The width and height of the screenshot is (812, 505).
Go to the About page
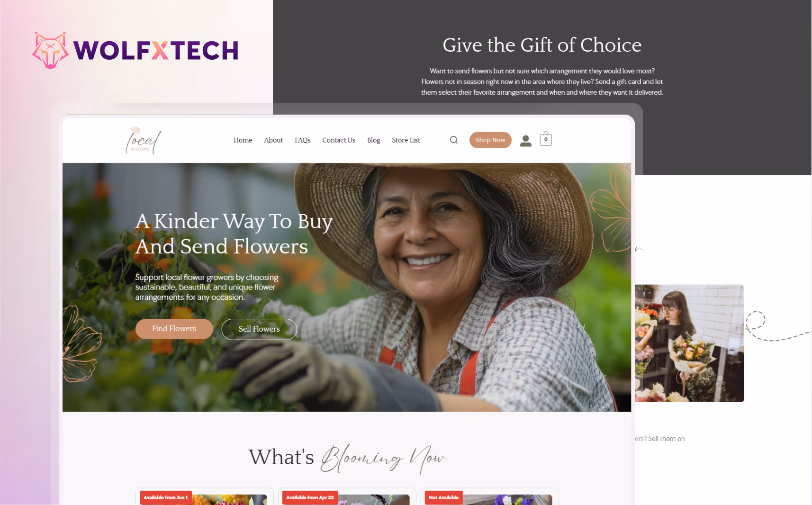click(x=273, y=140)
